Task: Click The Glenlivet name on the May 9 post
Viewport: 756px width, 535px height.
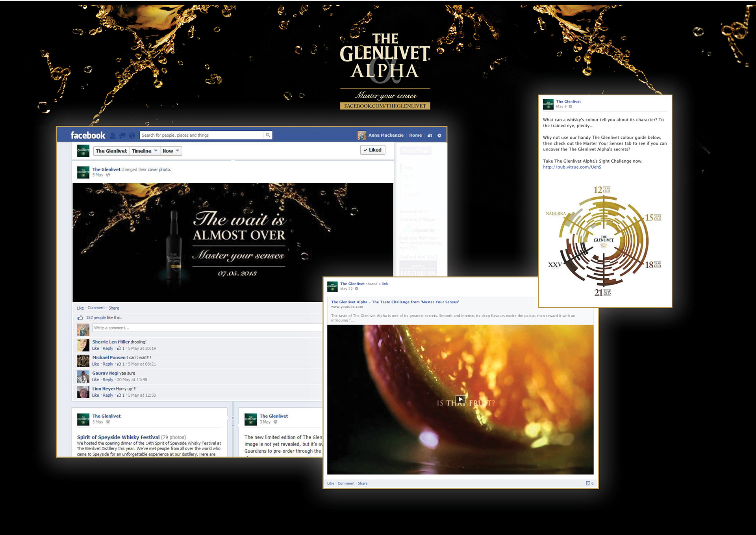Action: (x=568, y=101)
